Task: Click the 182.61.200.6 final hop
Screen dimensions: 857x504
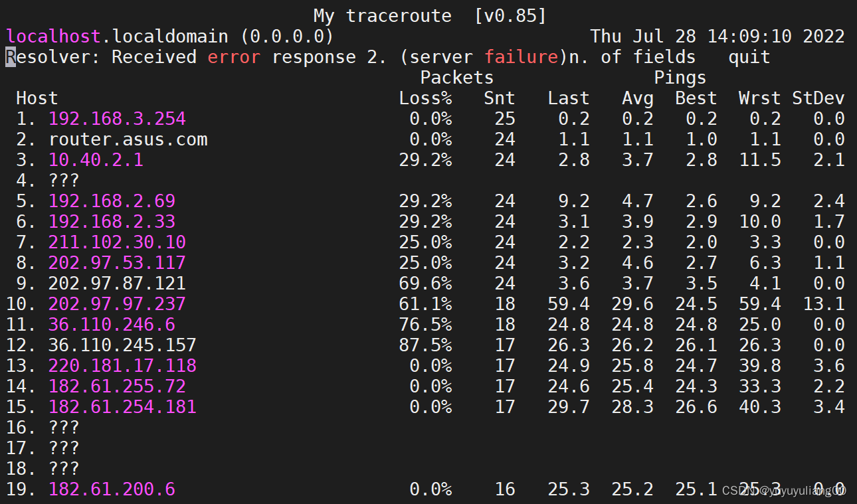Action: (x=112, y=489)
